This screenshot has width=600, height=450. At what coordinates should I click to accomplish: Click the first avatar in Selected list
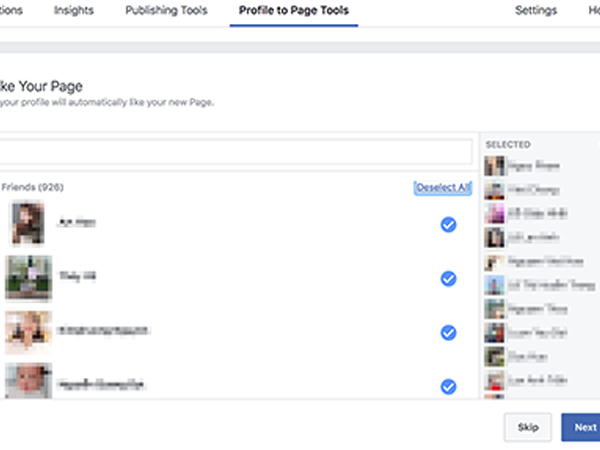click(494, 166)
